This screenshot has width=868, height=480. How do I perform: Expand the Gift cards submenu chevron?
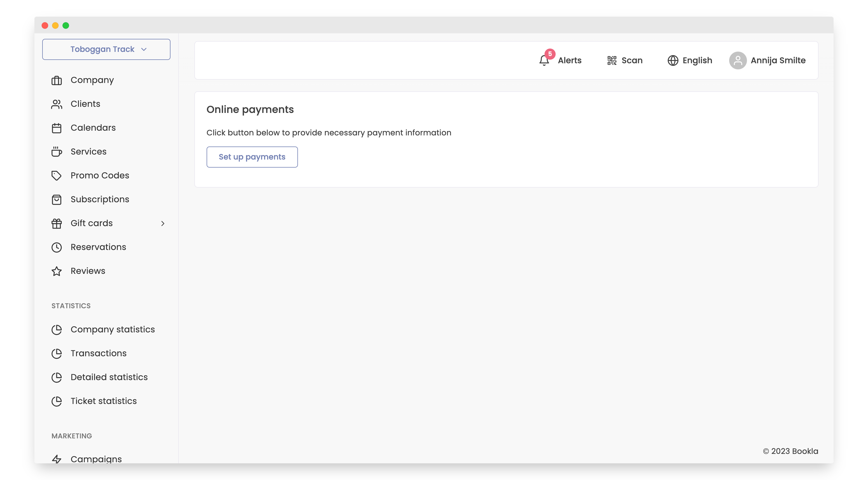coord(163,224)
